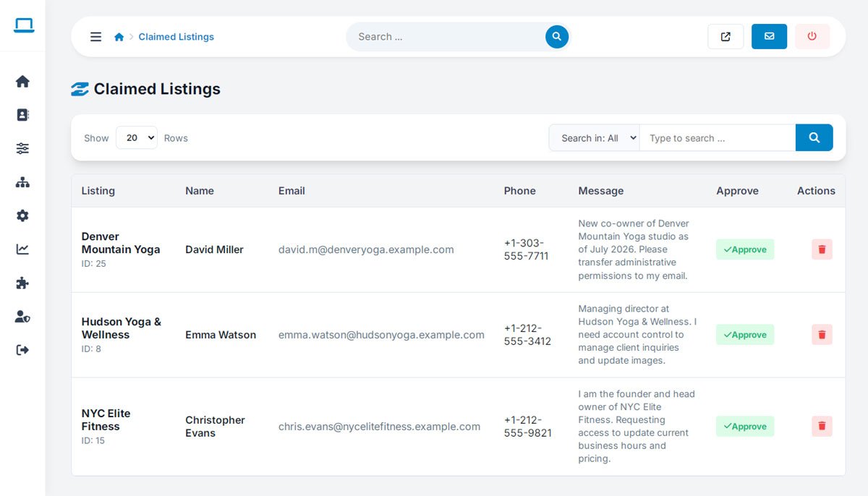Click the Claimed Listings breadcrumb link
The height and width of the screenshot is (496, 868).
[x=176, y=37]
